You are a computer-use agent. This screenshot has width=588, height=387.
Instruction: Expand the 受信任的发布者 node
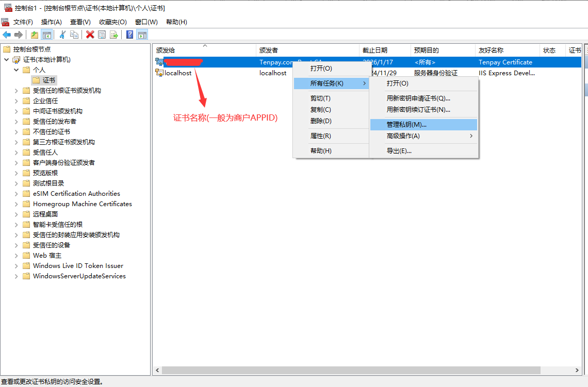[16, 122]
